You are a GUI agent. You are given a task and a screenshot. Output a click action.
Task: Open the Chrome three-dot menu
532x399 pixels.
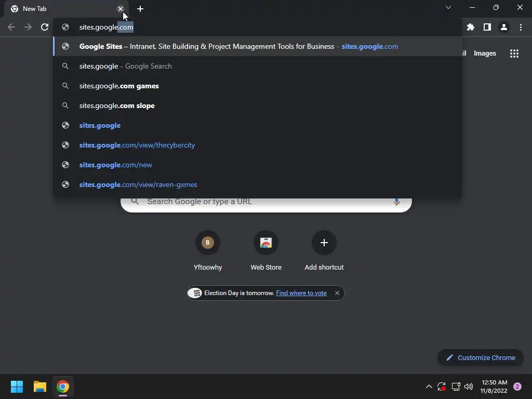click(x=521, y=27)
